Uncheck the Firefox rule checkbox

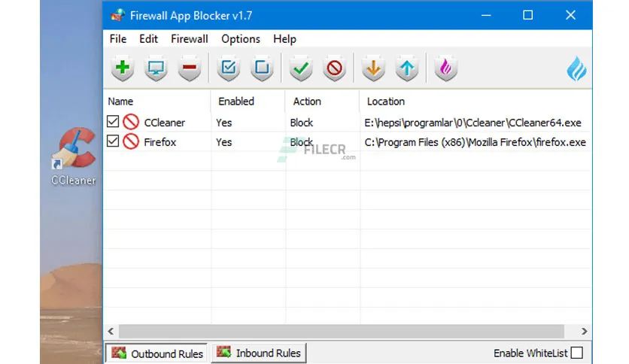113,141
